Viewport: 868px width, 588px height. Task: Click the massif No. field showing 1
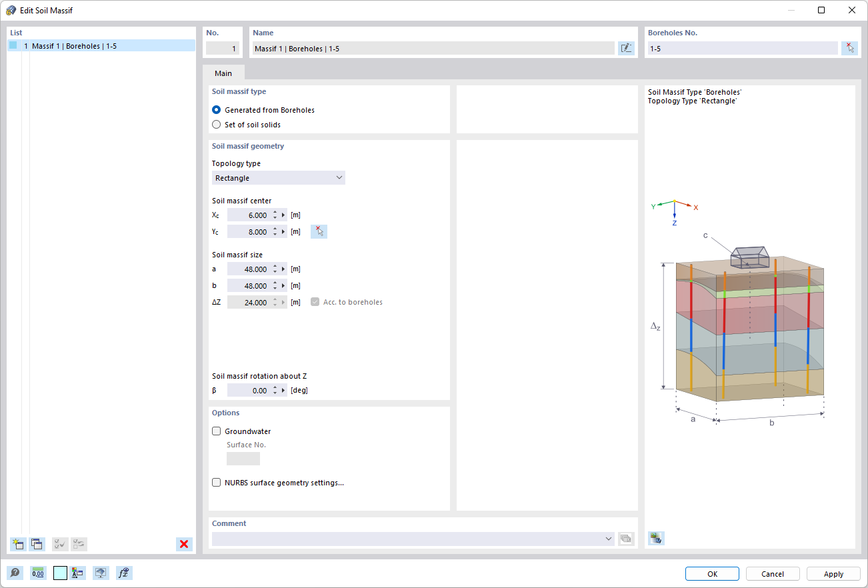point(222,48)
